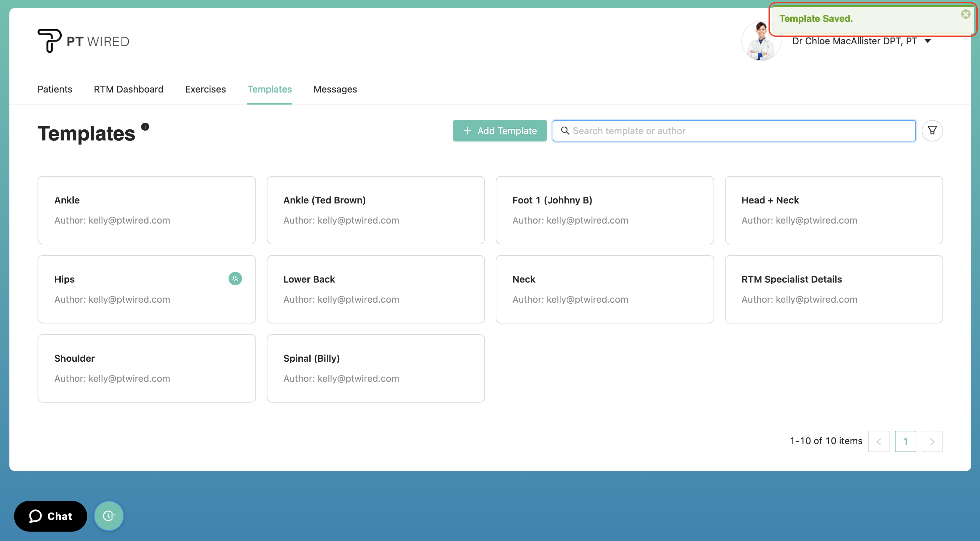This screenshot has height=541, width=980.
Task: Click the Add Template button
Action: tap(499, 130)
